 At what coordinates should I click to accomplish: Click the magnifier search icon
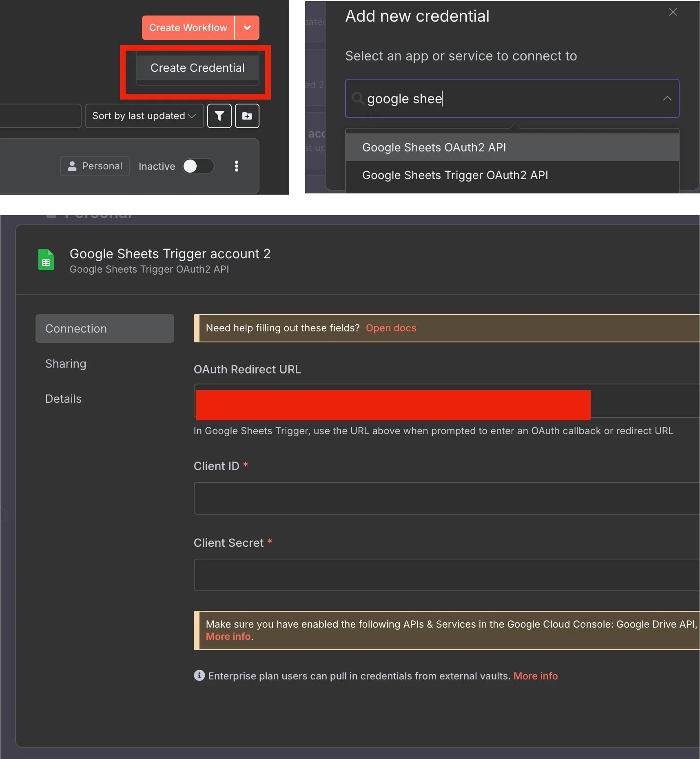(357, 98)
